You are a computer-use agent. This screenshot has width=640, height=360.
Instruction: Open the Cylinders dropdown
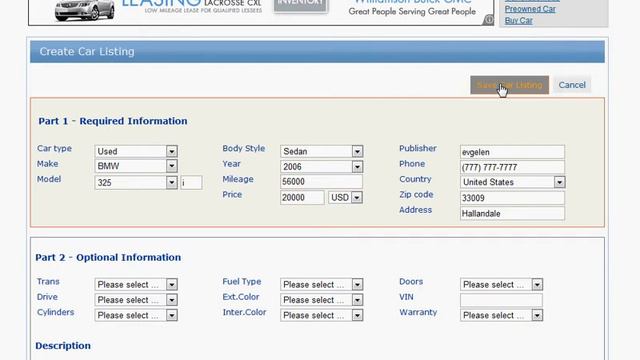click(x=136, y=316)
